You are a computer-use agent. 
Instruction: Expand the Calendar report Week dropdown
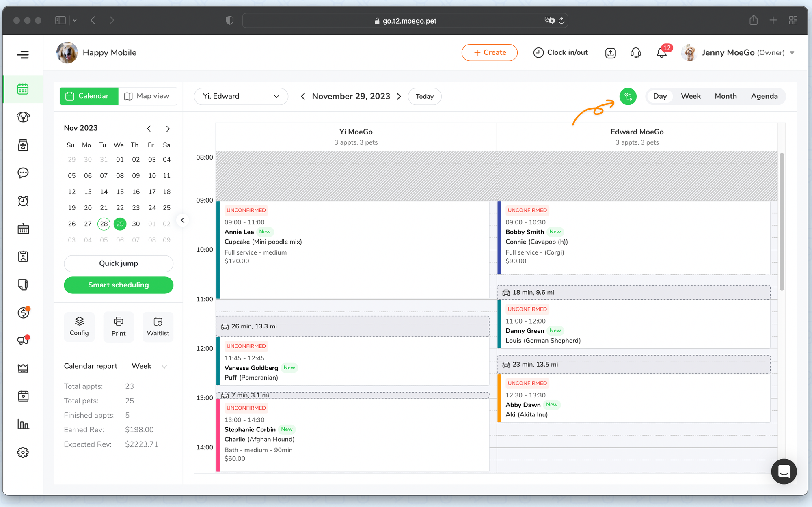pos(149,366)
